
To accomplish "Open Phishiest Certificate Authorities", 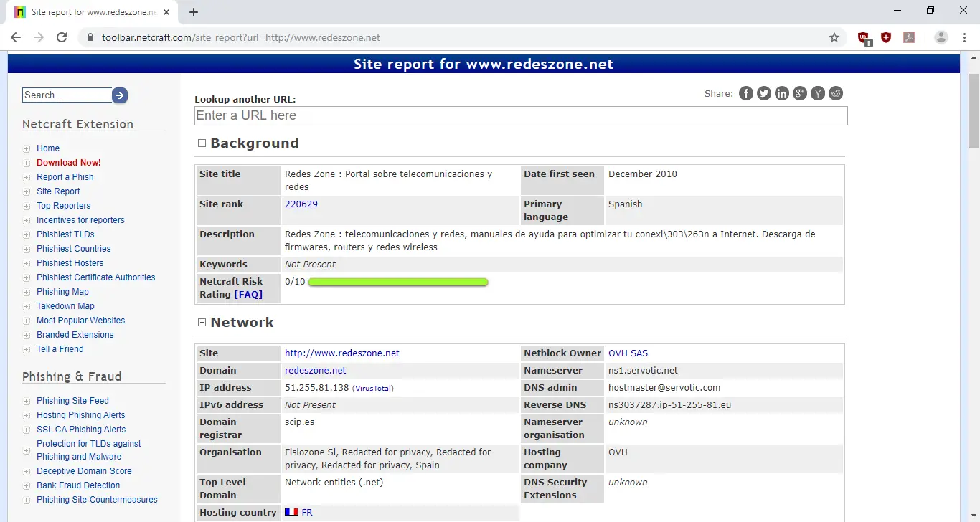I will coord(96,277).
